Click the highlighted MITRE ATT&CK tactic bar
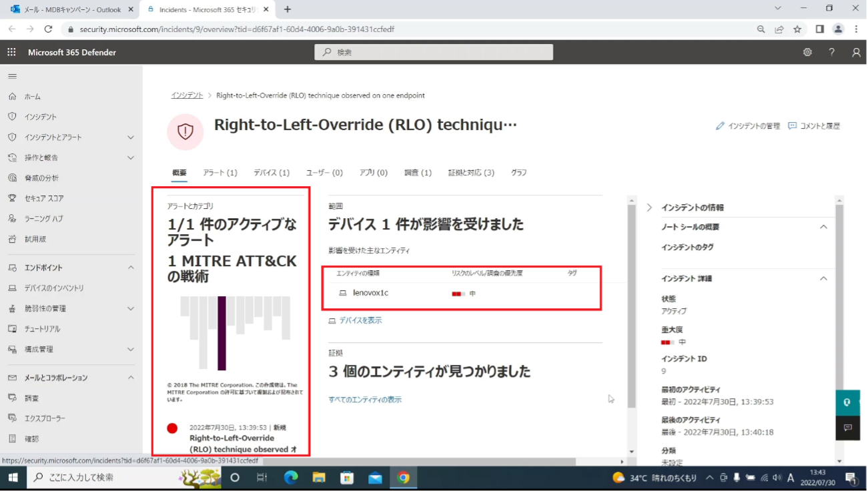This screenshot has width=868, height=493. pyautogui.click(x=222, y=333)
